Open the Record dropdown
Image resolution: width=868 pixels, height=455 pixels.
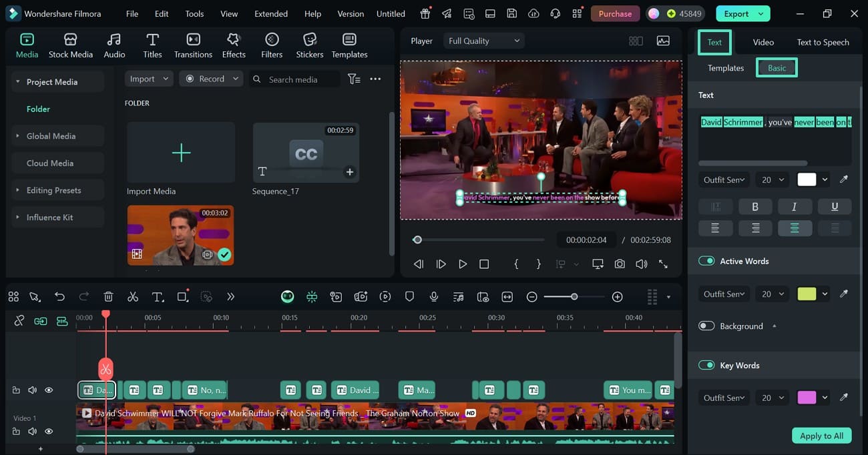[x=212, y=79]
